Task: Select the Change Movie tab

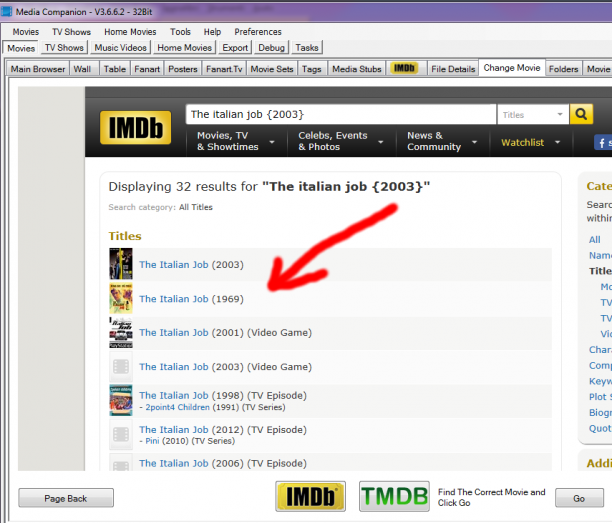Action: click(x=512, y=68)
